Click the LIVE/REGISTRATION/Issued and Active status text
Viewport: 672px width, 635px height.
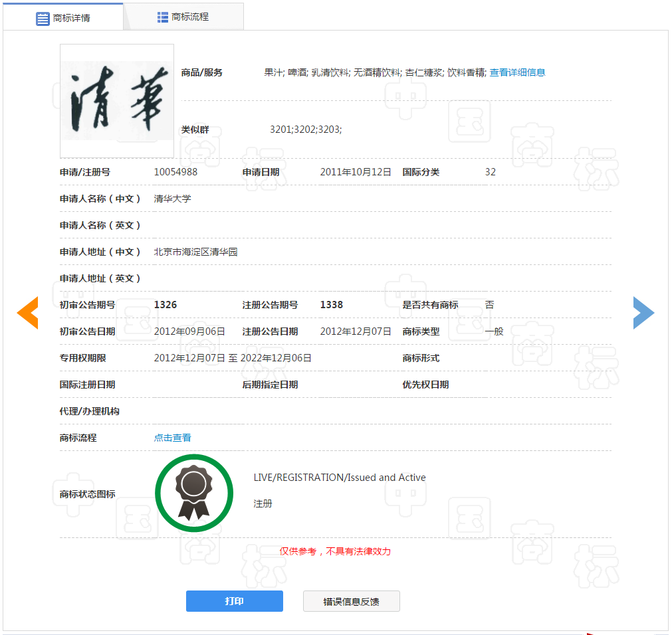point(340,478)
